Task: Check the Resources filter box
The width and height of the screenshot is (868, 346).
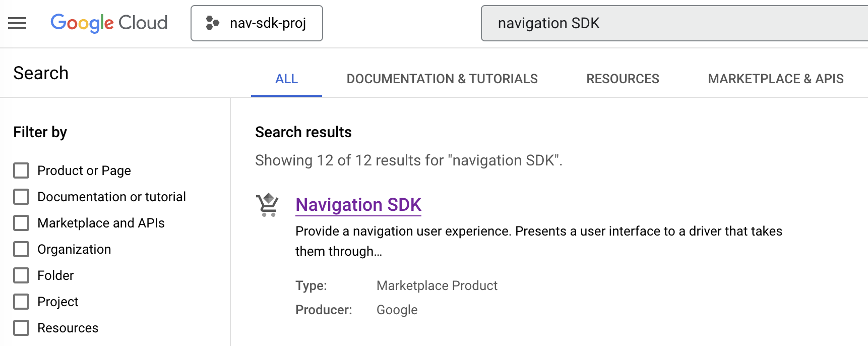Action: 21,328
